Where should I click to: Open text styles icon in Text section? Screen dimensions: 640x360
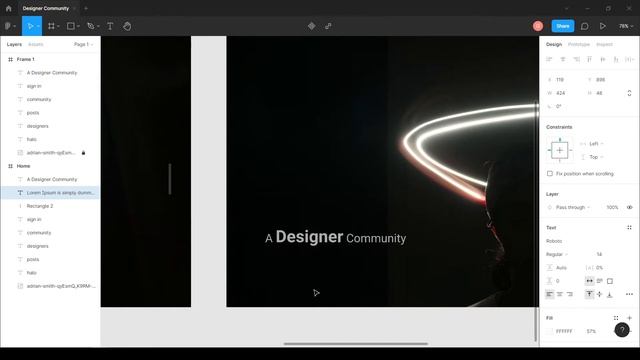click(x=629, y=228)
